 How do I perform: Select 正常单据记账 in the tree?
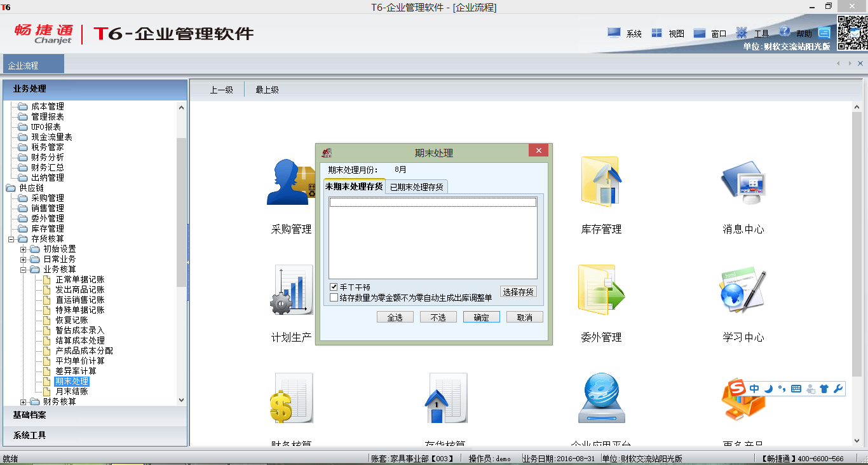click(x=80, y=279)
